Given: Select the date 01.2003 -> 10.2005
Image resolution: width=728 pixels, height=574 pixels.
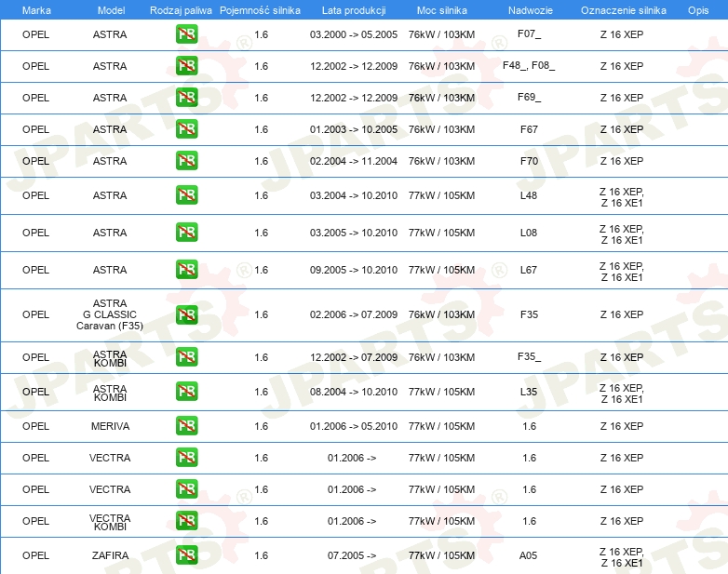Looking at the screenshot, I should [x=354, y=129].
